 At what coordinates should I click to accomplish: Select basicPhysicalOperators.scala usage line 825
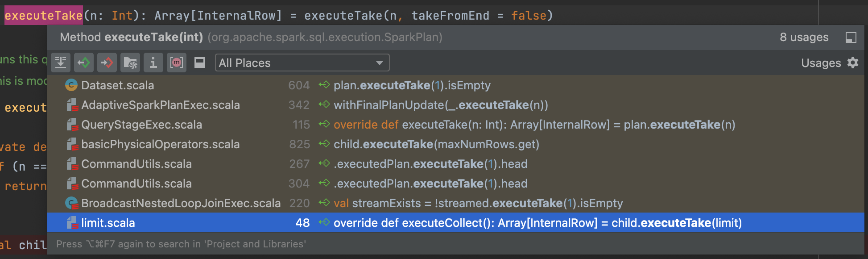pos(160,144)
